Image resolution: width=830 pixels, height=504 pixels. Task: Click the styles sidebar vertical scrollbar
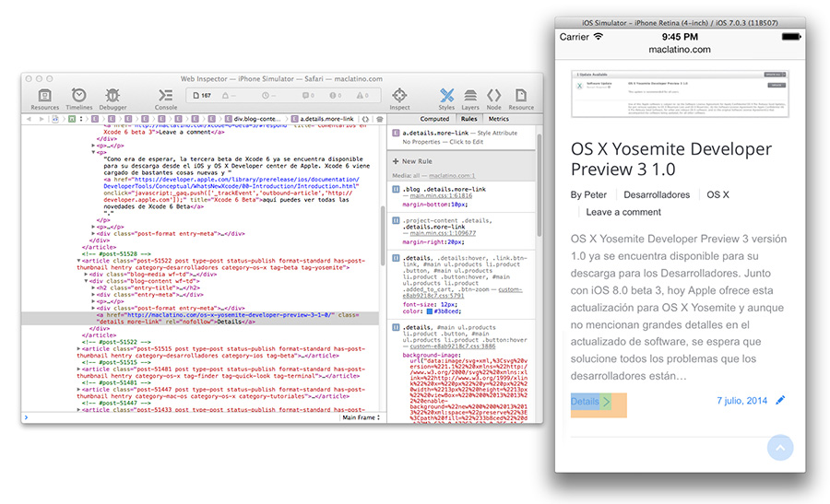point(539,185)
